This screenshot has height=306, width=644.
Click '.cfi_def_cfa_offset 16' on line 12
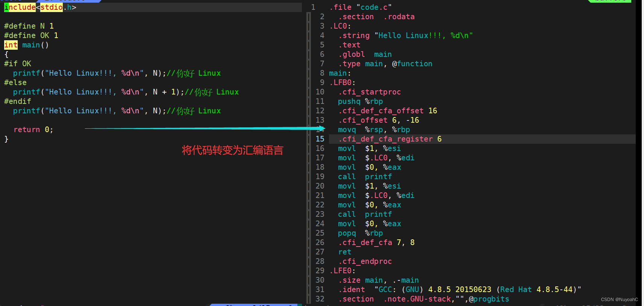[388, 111]
